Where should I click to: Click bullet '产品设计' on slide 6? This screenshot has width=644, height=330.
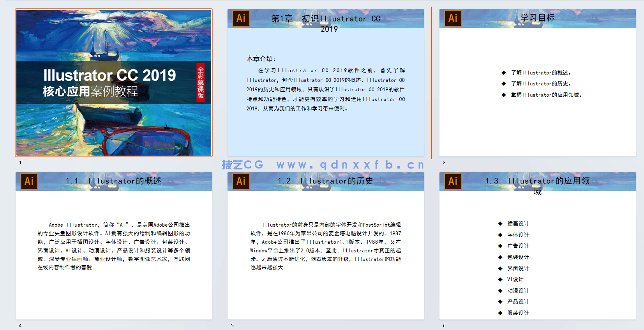518,302
